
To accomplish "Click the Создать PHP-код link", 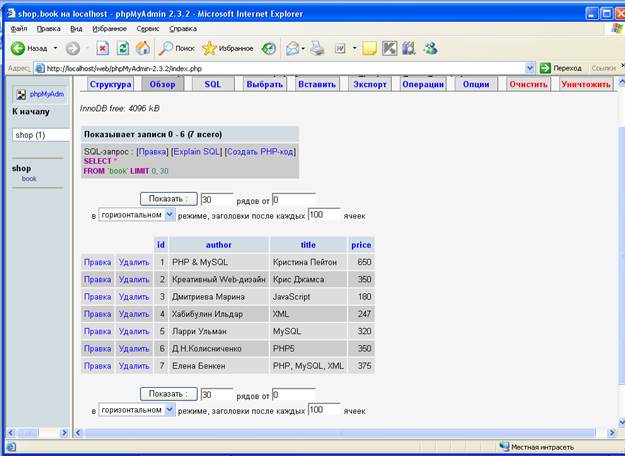I will pos(260,152).
